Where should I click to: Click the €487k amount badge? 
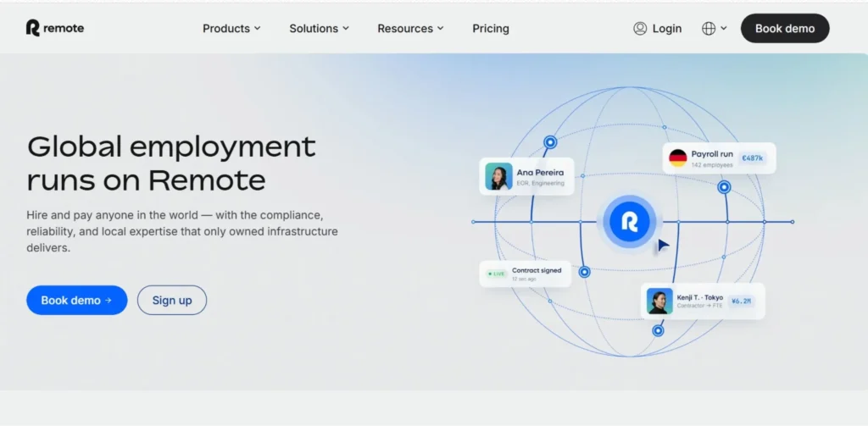tap(753, 158)
